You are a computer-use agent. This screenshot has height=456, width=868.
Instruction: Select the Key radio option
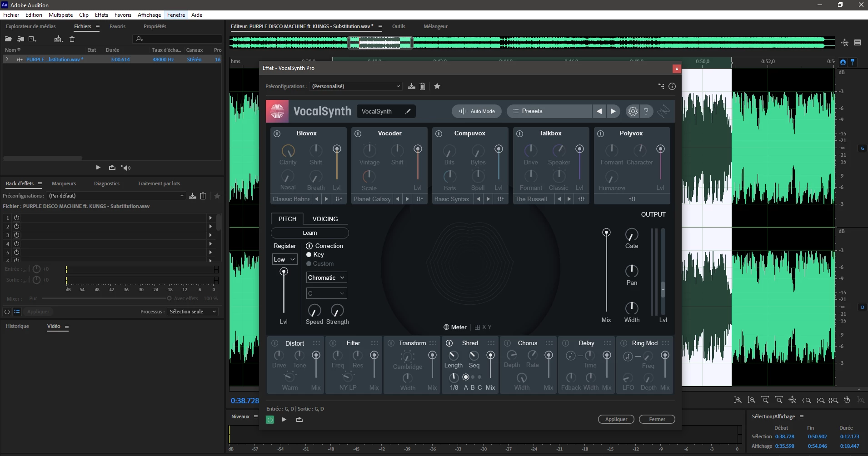click(309, 255)
